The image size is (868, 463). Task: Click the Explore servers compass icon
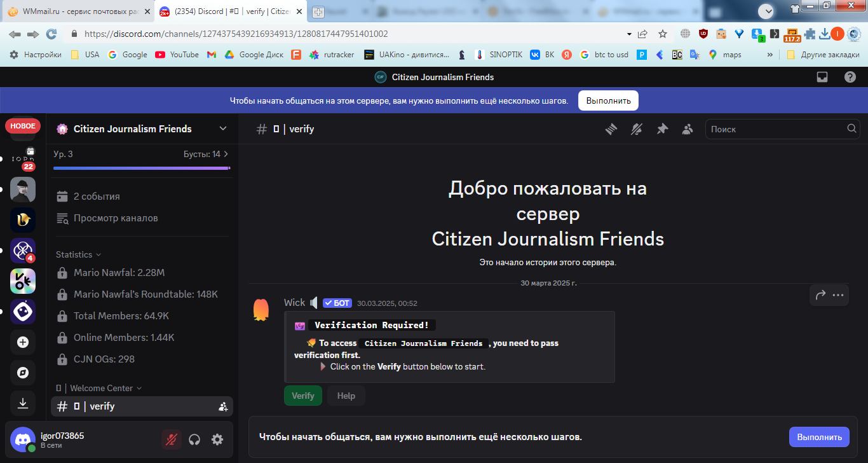click(23, 373)
